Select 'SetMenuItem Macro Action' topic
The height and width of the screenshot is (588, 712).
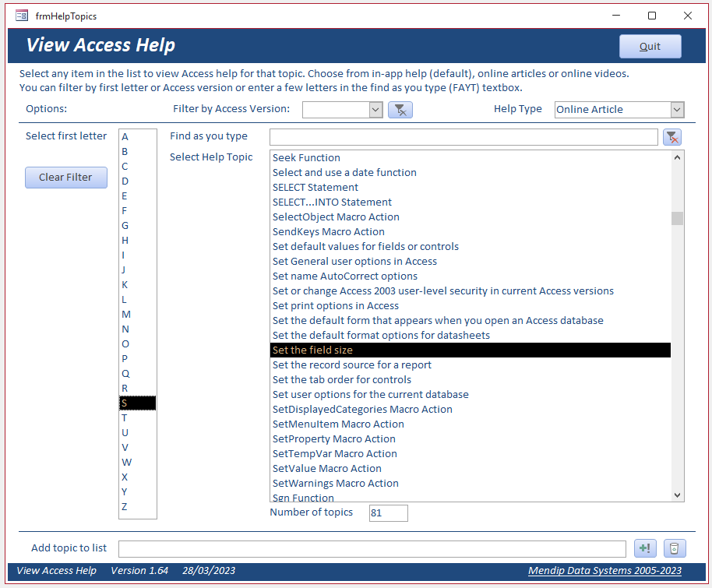point(471,424)
